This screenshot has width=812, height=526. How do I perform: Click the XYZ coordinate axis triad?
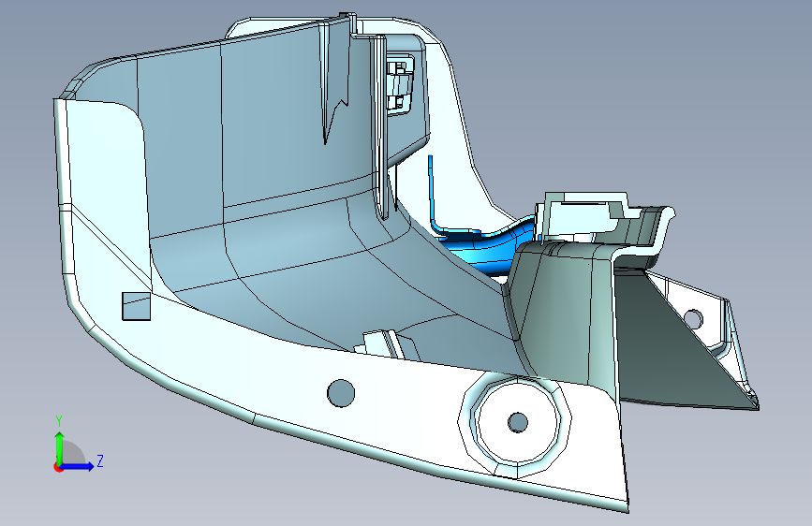[78, 445]
